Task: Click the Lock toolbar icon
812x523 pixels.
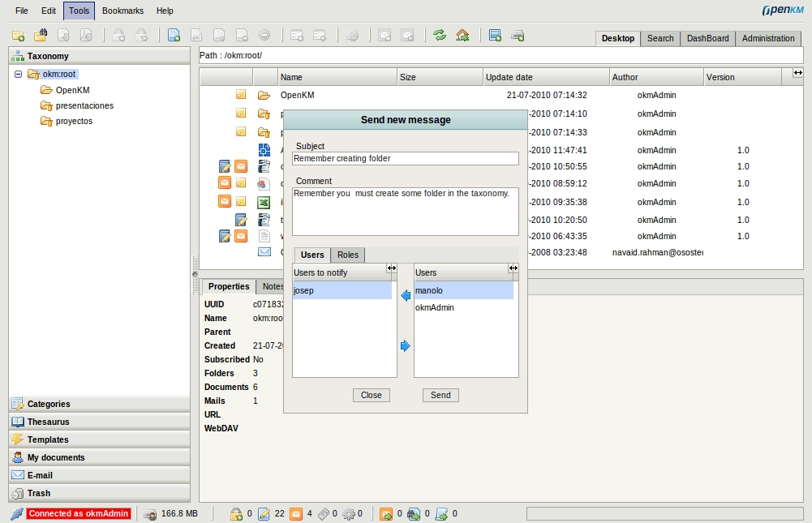Action: click(x=119, y=35)
